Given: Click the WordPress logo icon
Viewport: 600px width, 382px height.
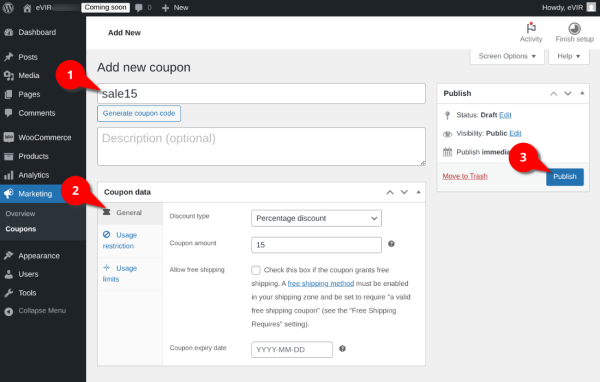Looking at the screenshot, I should click(8, 8).
